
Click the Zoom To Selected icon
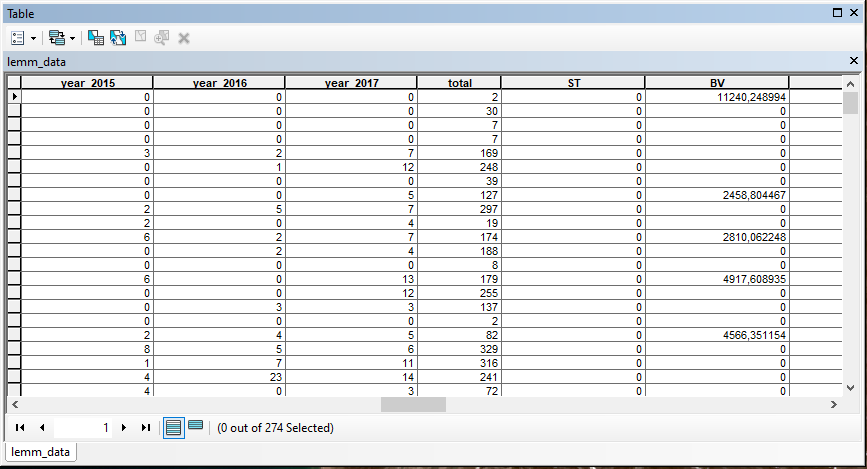tap(161, 38)
